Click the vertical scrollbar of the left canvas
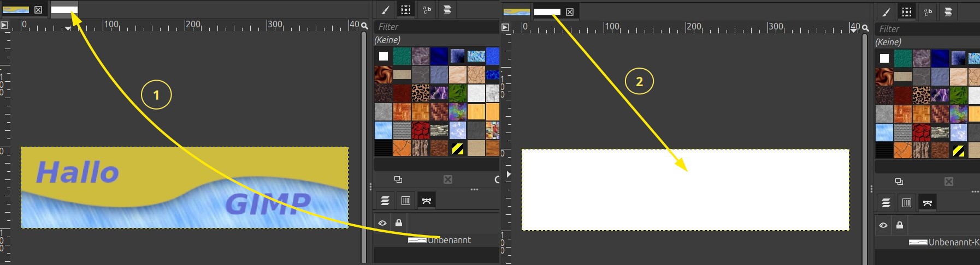Image resolution: width=980 pixels, height=265 pixels. (364, 147)
